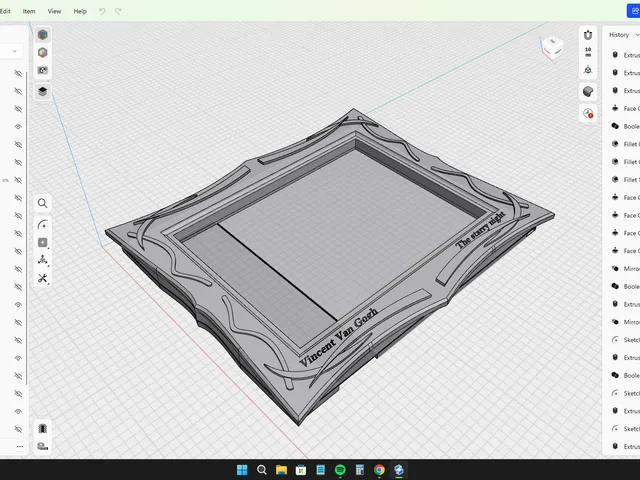
Task: Select the Transform tool icon
Action: pos(42,260)
